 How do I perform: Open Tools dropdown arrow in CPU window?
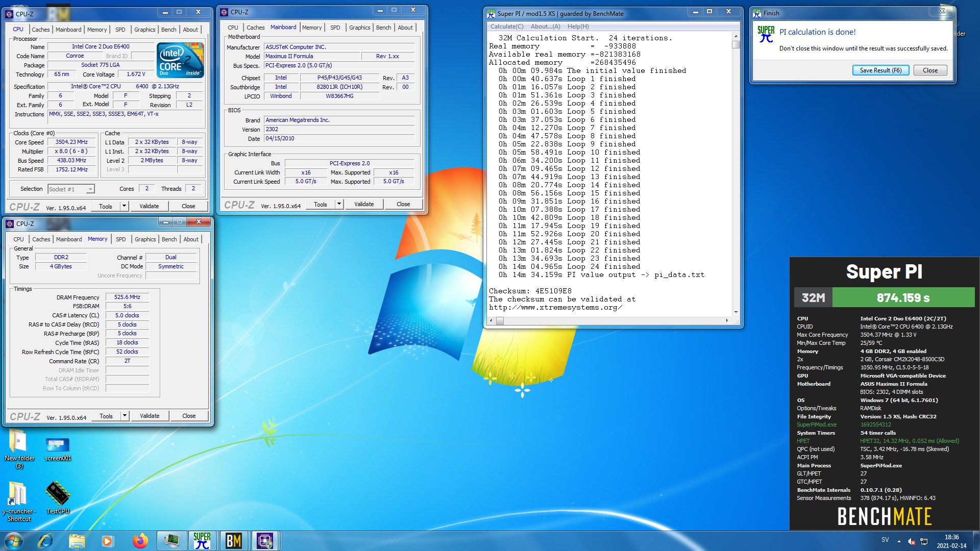tap(124, 206)
